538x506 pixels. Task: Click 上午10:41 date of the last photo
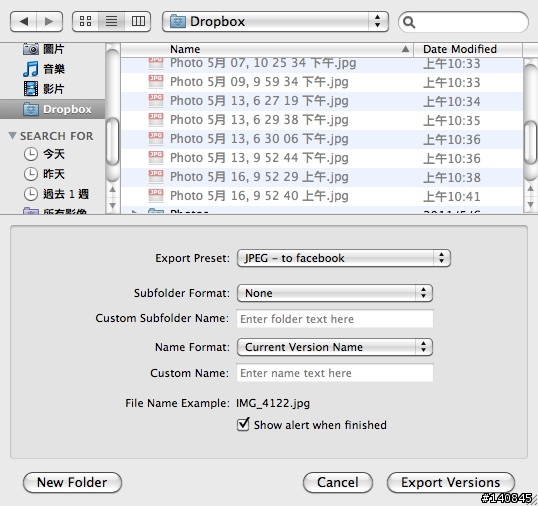coord(451,197)
